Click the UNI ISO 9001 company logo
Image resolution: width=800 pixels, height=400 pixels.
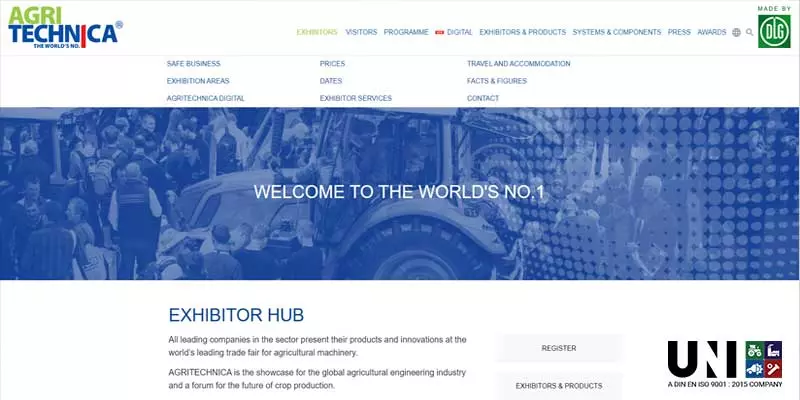coord(725,364)
